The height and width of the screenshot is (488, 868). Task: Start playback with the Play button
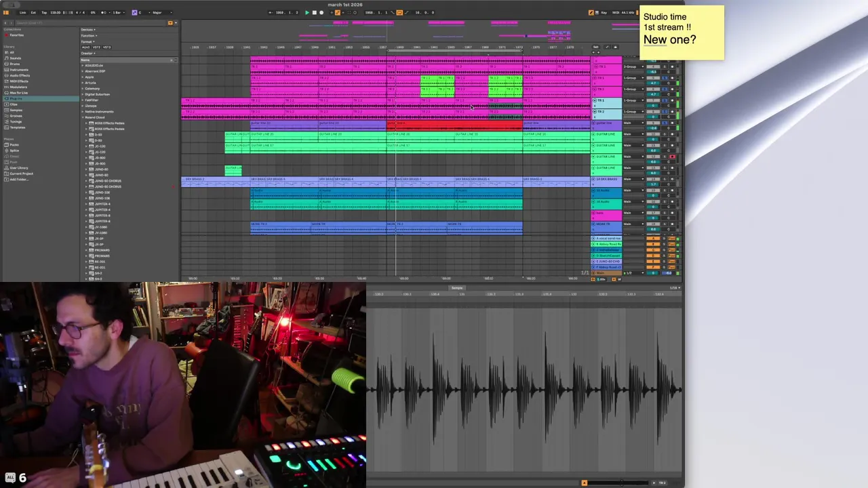pos(307,12)
